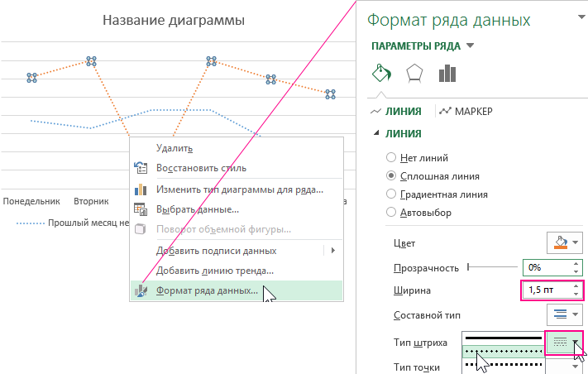Image resolution: width=588 pixels, height=374 pixels.
Task: Open the Series Options bar chart tab
Action: coord(448,74)
